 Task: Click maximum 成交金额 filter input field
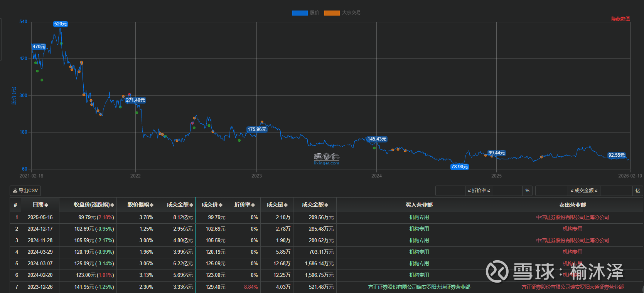point(615,191)
